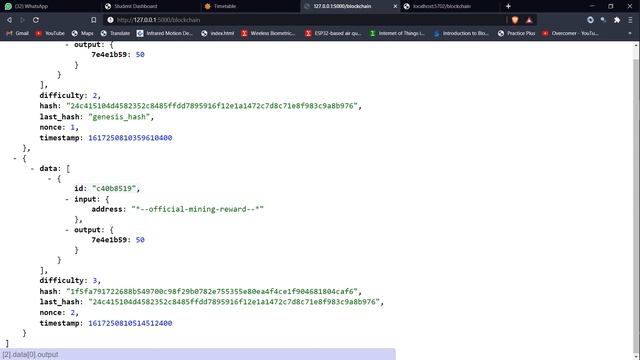This screenshot has height=360, width=640.
Task: Collapse the output object of the difficulty 3 block
Action: [x=67, y=230]
